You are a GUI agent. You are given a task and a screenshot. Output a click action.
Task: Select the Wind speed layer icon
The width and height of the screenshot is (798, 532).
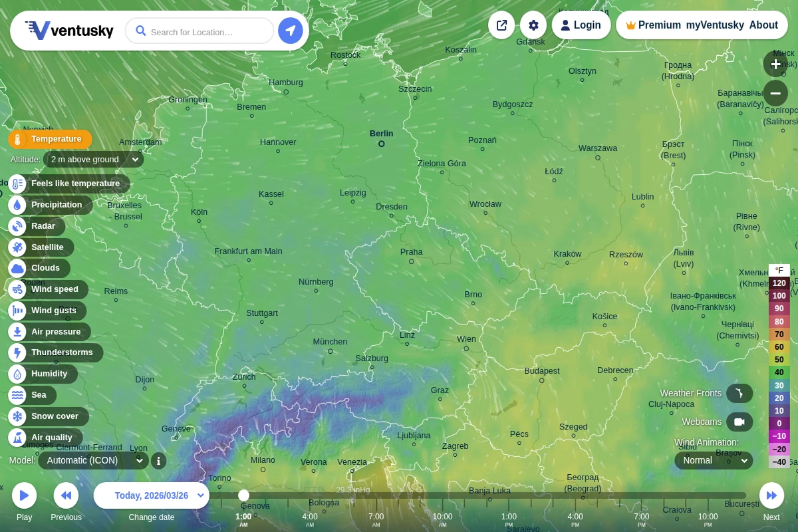pyautogui.click(x=17, y=289)
